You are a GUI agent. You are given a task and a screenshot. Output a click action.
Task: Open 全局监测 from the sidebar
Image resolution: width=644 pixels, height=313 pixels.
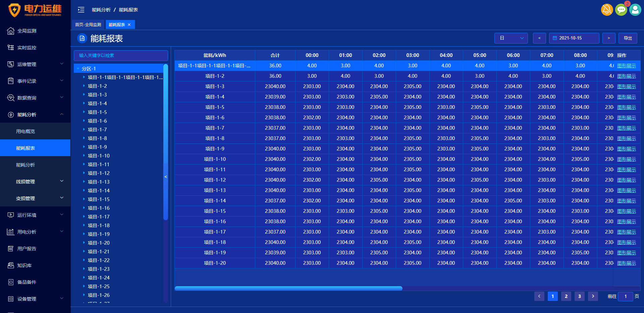(x=27, y=31)
